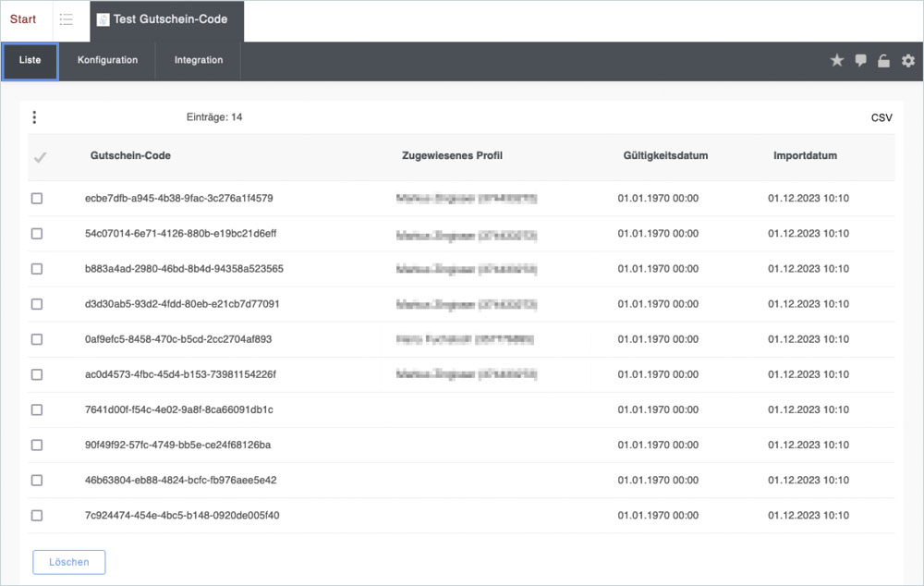This screenshot has width=924, height=586.
Task: Click the favorite star icon
Action: (x=837, y=60)
